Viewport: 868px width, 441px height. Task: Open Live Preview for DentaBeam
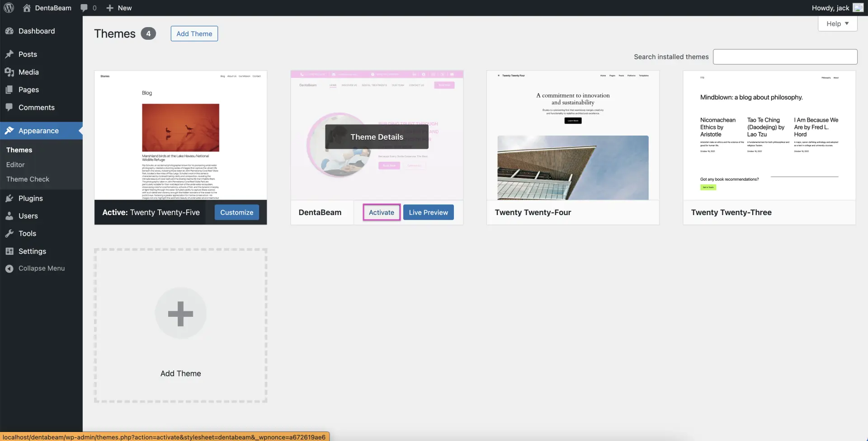(429, 212)
